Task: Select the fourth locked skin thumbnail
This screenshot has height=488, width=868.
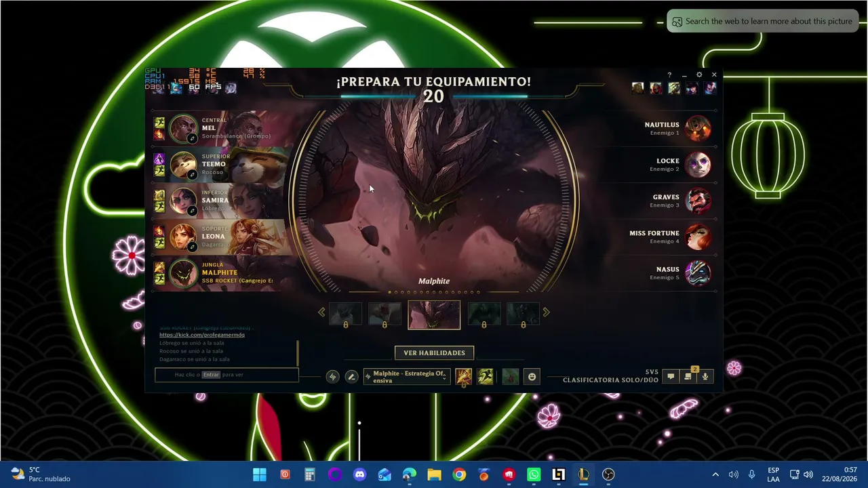Action: [484, 314]
